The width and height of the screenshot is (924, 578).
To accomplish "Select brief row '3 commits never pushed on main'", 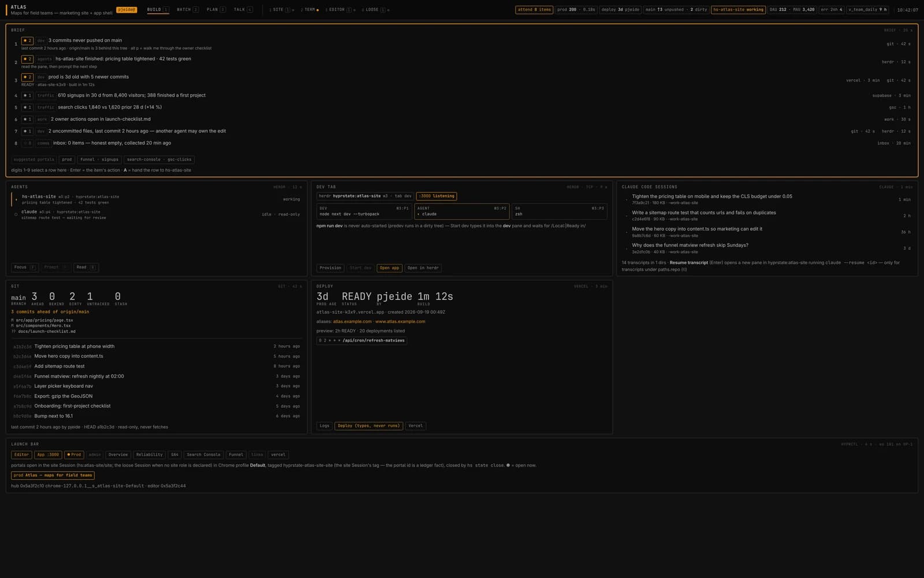I will [462, 44].
